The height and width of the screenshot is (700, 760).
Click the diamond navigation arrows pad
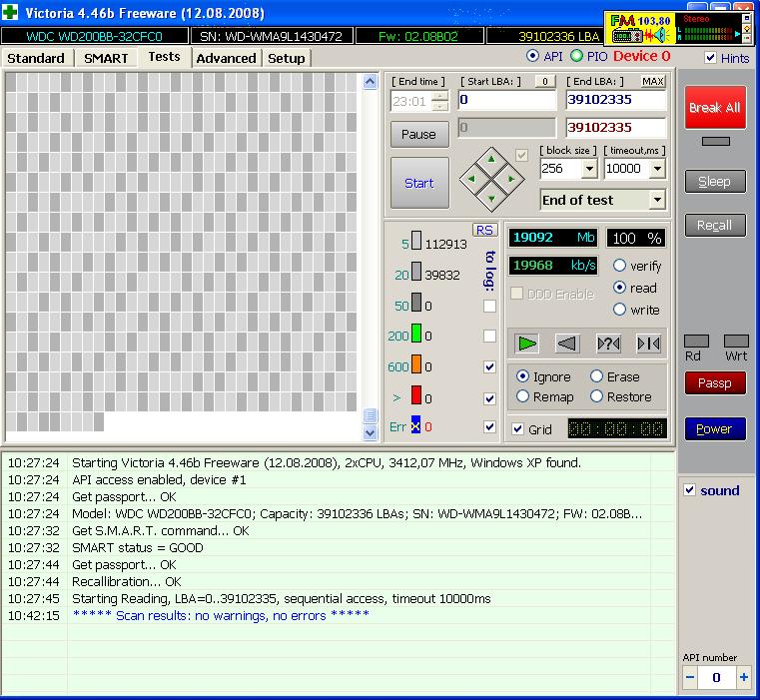click(x=490, y=180)
